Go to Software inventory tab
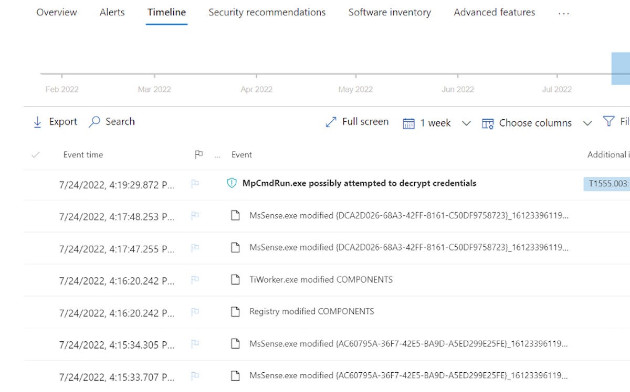Viewport: 630px width, 392px height. click(389, 12)
